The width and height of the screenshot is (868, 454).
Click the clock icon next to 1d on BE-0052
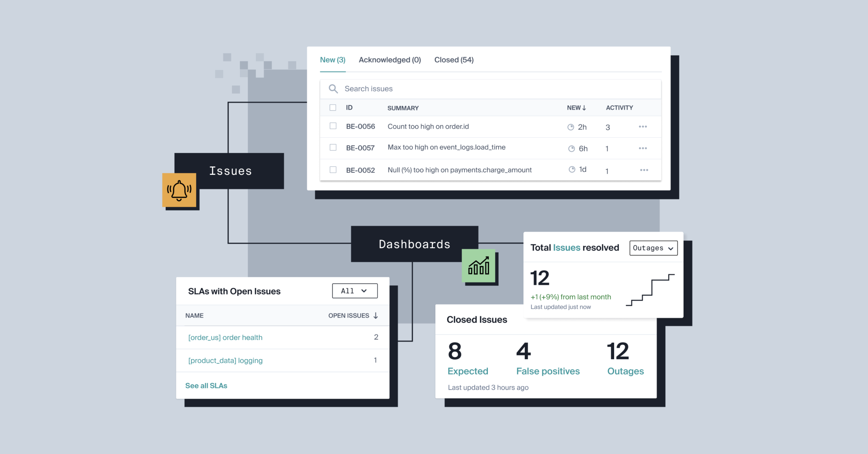[x=571, y=169]
